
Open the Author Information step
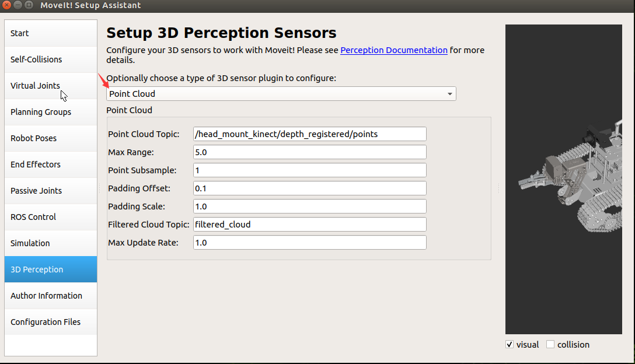(51, 296)
